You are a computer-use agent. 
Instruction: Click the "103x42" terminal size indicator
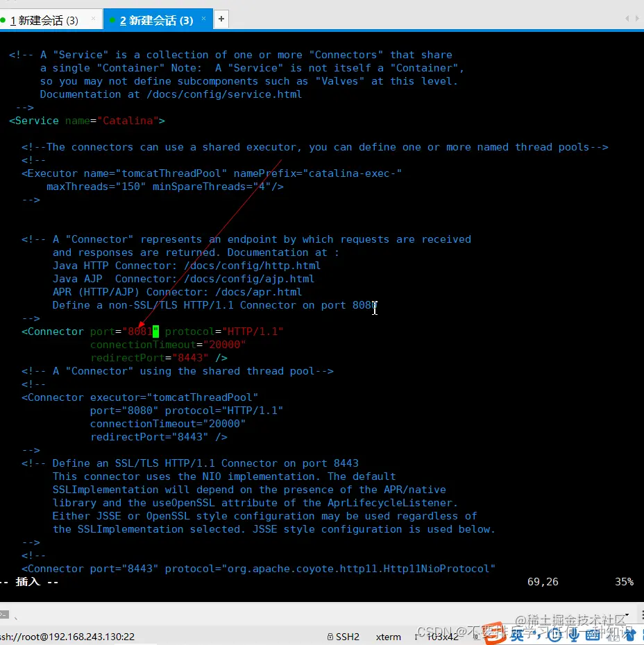point(442,637)
